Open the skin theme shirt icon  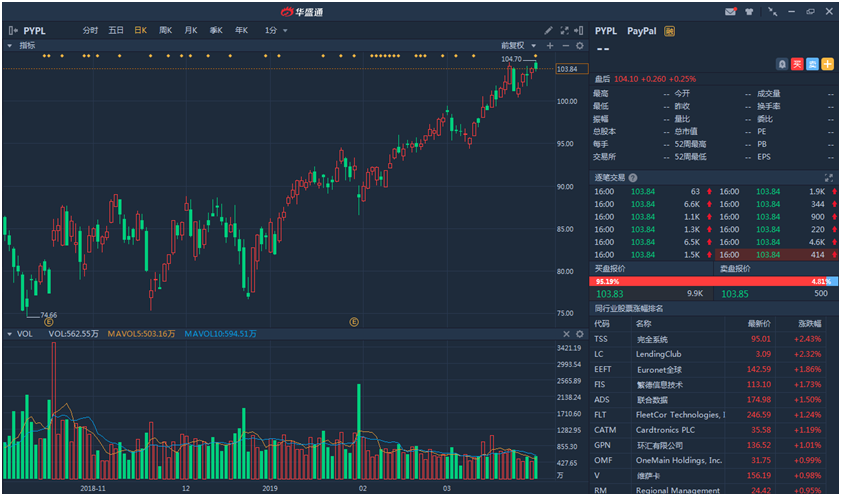(751, 12)
